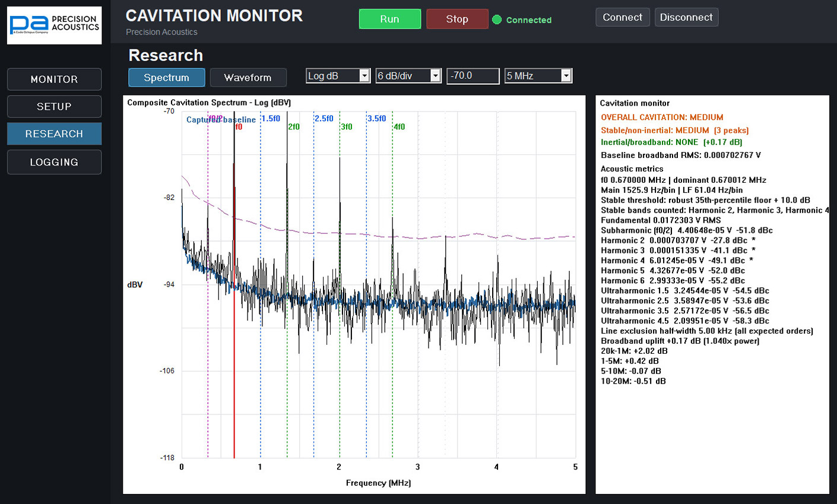Stop acquisition with the Stop button
This screenshot has height=504, width=837.
(457, 19)
